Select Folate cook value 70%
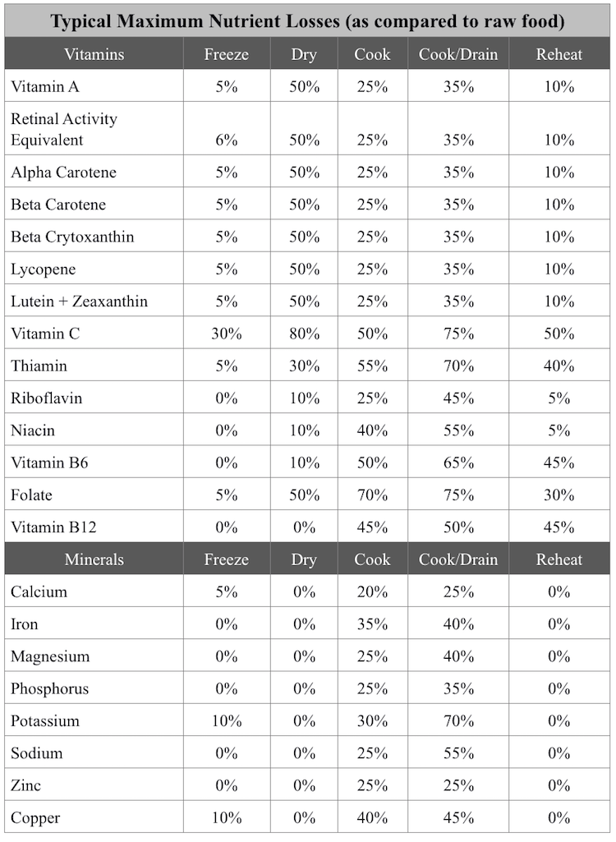Viewport: 616px width, 842px height. point(372,495)
